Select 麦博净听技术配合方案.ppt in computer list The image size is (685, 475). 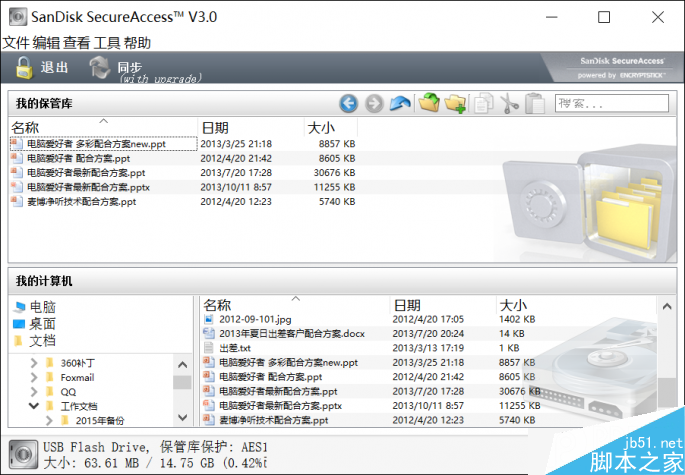[x=273, y=420]
